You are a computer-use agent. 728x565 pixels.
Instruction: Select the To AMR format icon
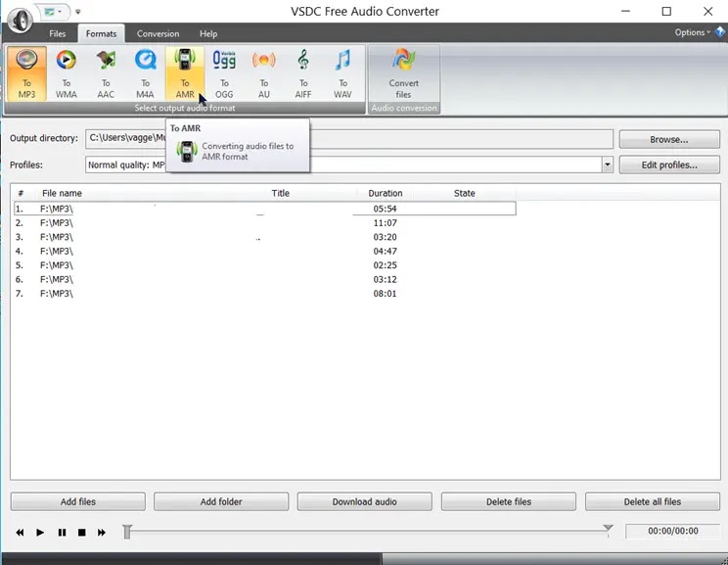click(x=185, y=73)
